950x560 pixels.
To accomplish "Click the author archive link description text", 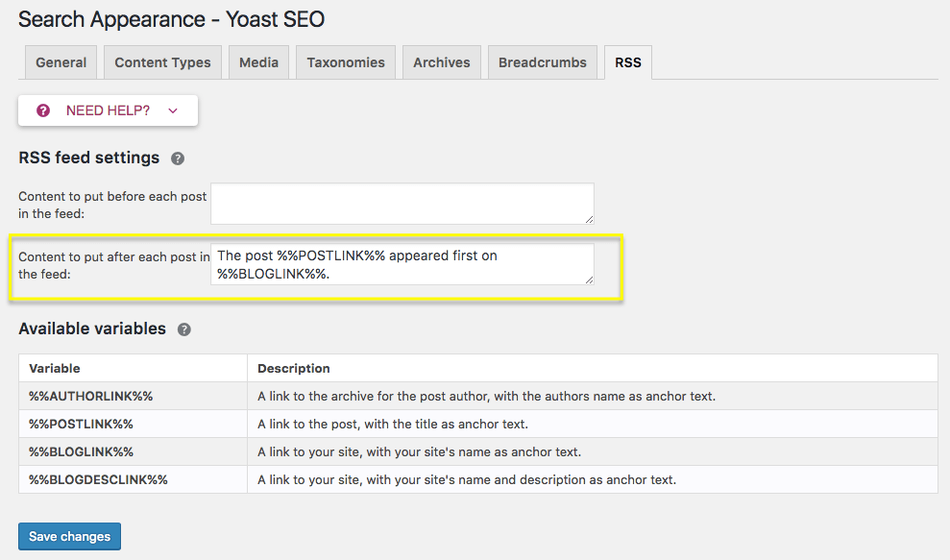I will 486,397.
